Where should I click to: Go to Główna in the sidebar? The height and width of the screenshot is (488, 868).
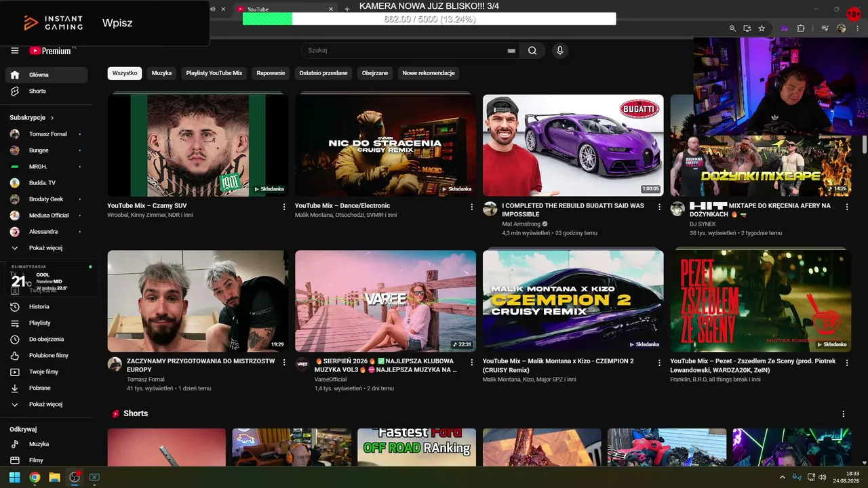pos(46,75)
